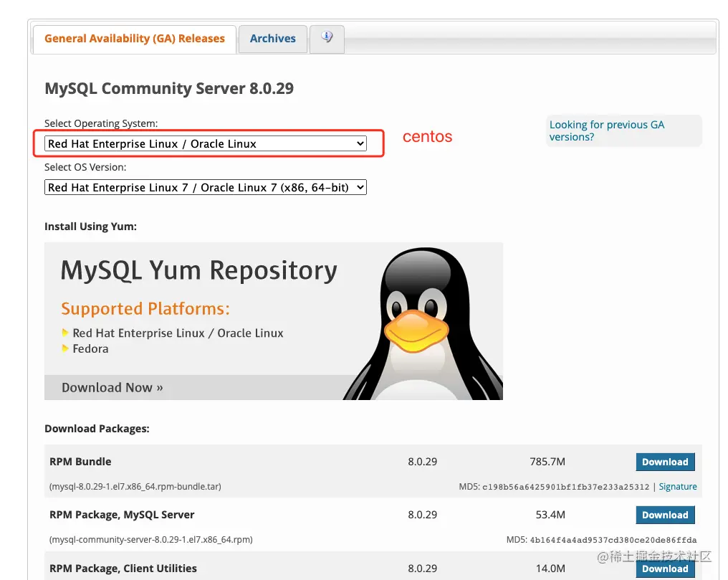The width and height of the screenshot is (728, 580).
Task: Click the Select Operating System label
Action: [101, 123]
